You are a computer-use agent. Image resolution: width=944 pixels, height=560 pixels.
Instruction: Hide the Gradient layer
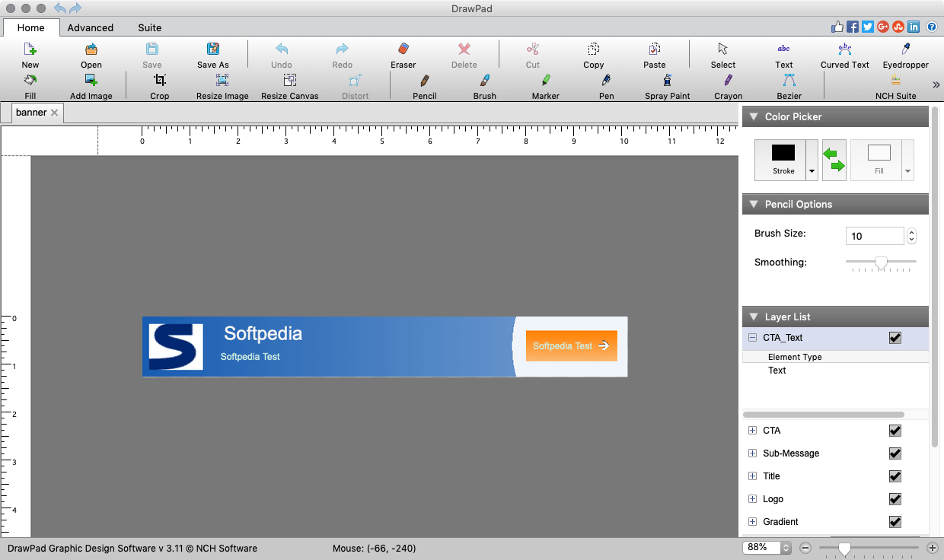point(895,521)
